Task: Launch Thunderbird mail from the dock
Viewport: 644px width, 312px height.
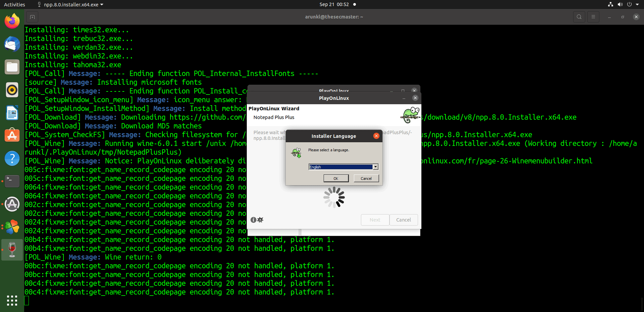Action: click(x=12, y=44)
